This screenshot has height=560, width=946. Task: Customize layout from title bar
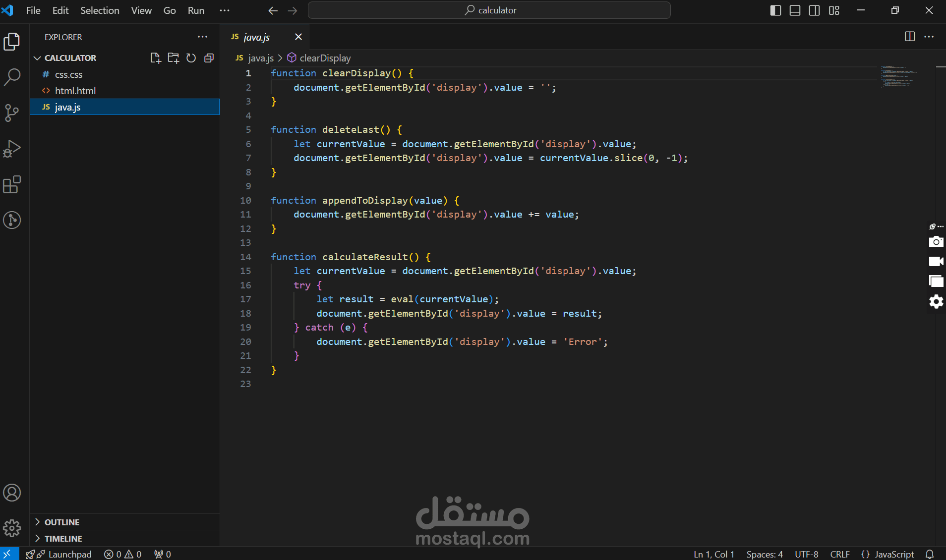(834, 10)
